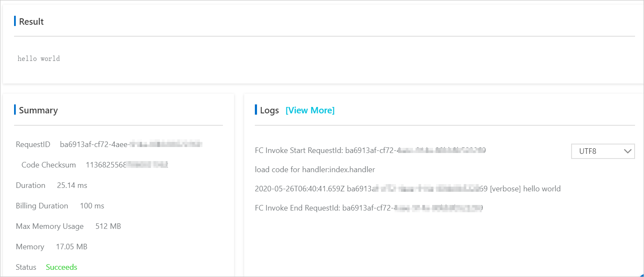Click the 17.05 MB memory value

(x=72, y=247)
